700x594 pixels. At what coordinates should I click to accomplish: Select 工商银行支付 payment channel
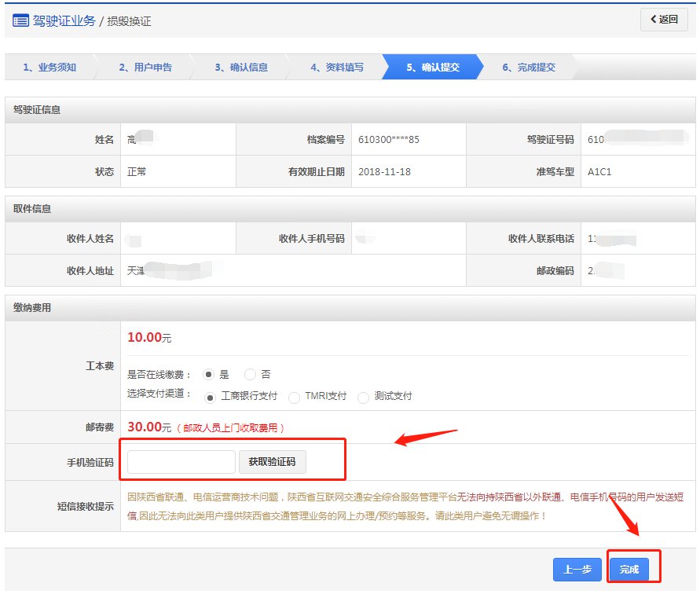click(210, 397)
